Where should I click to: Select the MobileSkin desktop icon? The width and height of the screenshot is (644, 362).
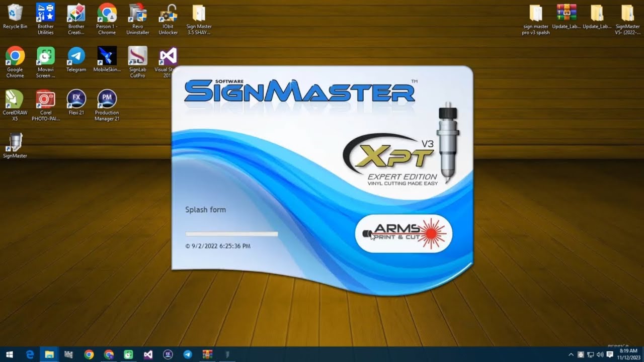107,59
